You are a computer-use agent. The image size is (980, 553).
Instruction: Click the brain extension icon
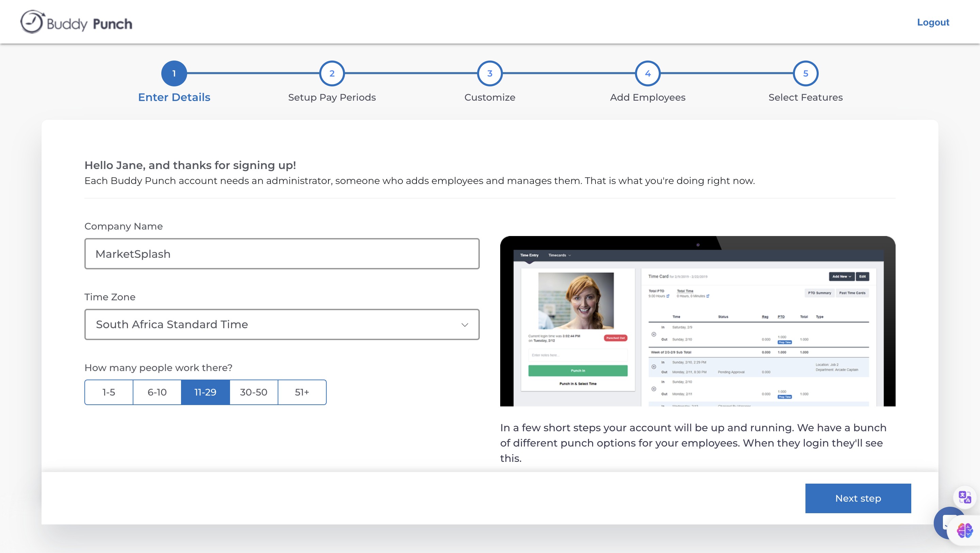(x=965, y=530)
